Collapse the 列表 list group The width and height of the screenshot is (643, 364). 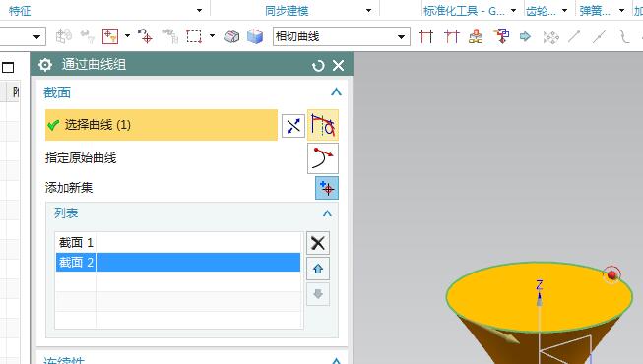point(327,213)
